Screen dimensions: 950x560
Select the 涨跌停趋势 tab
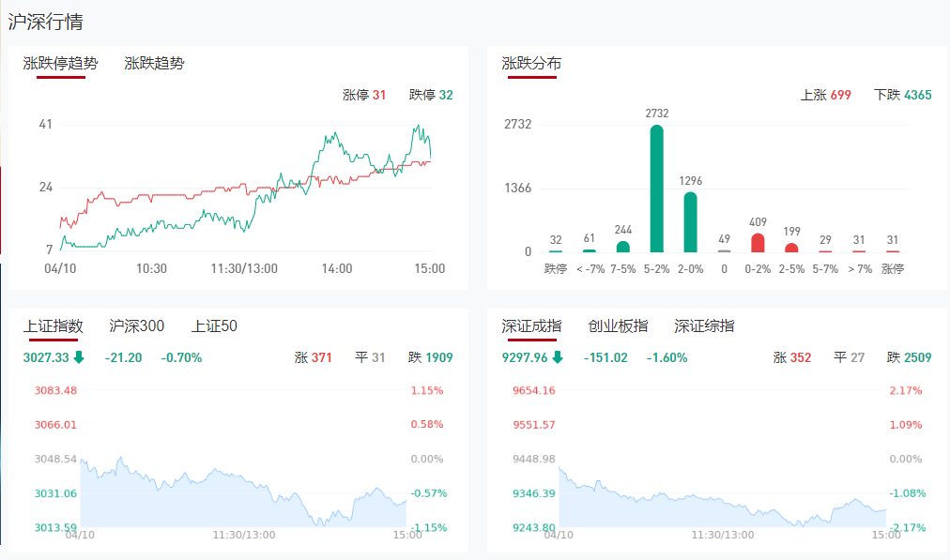pos(60,64)
